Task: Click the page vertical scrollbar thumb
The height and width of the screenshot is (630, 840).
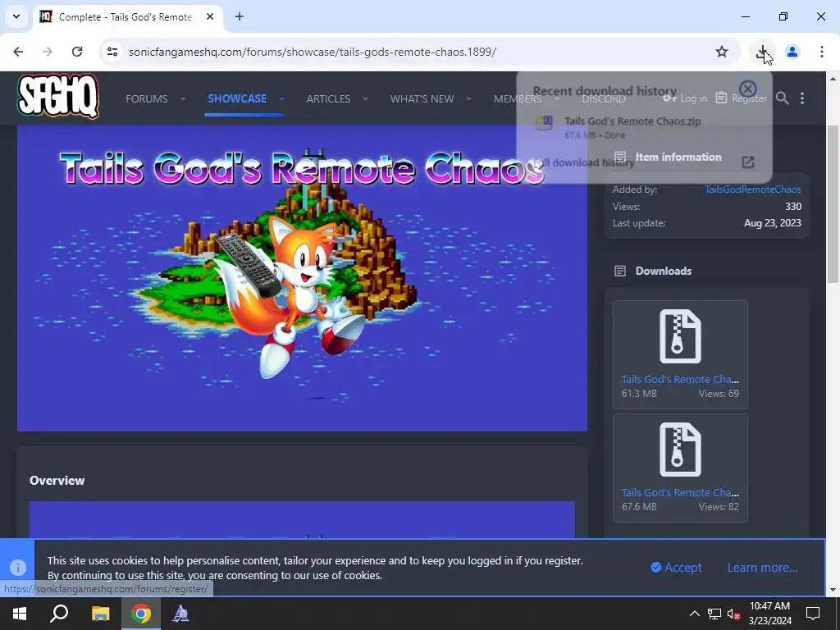Action: click(x=833, y=203)
